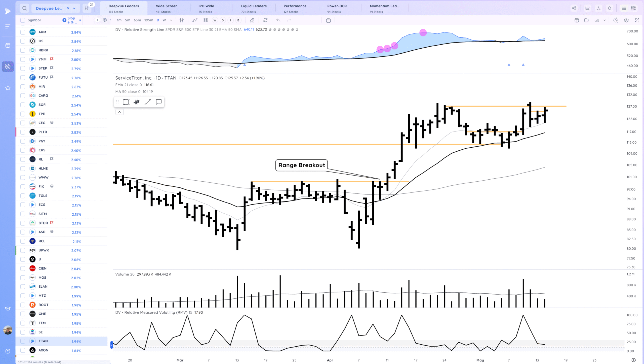Check the SOFI row checkbox
This screenshot has width=644, height=364.
click(23, 105)
